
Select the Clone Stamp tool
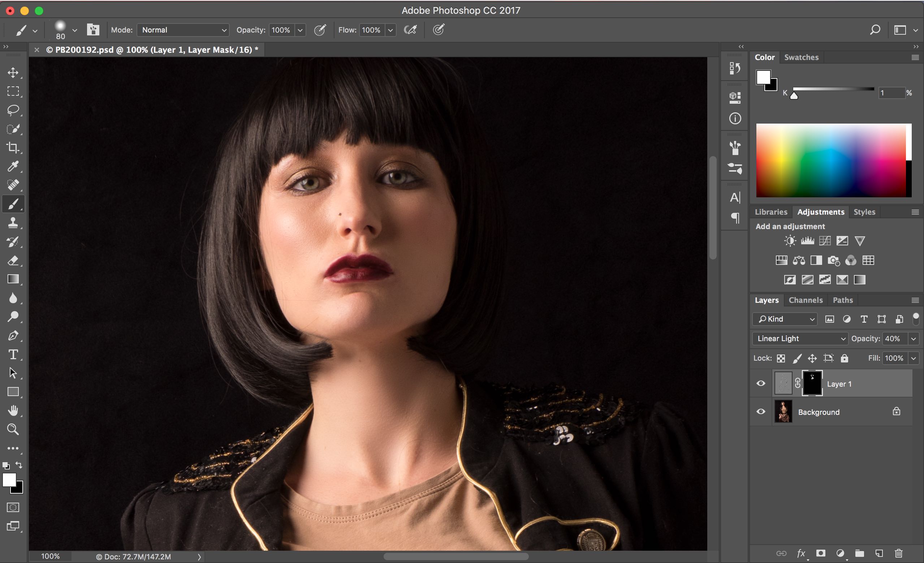pyautogui.click(x=13, y=223)
